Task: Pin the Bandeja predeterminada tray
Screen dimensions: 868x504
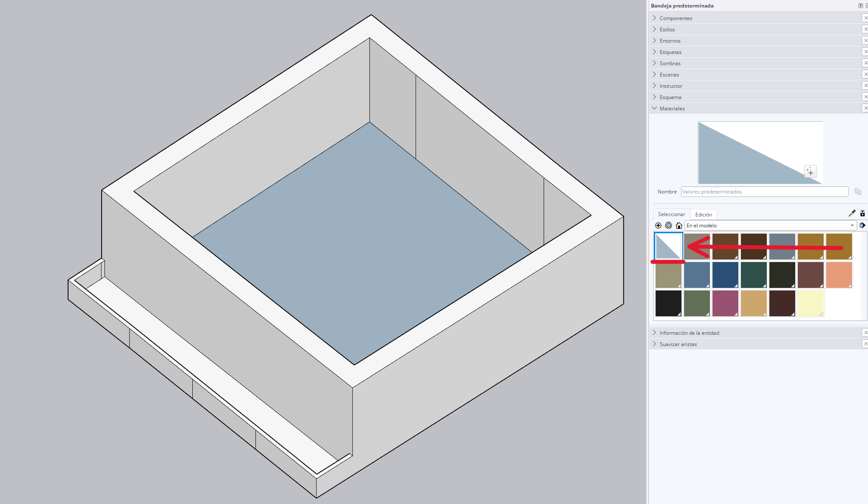Action: [x=860, y=6]
